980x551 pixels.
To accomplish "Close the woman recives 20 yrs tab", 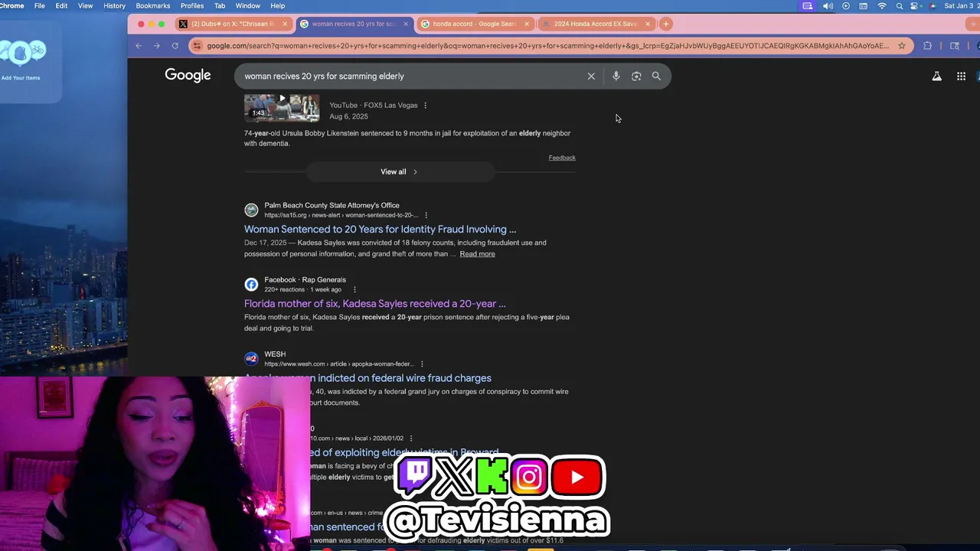I will click(406, 24).
